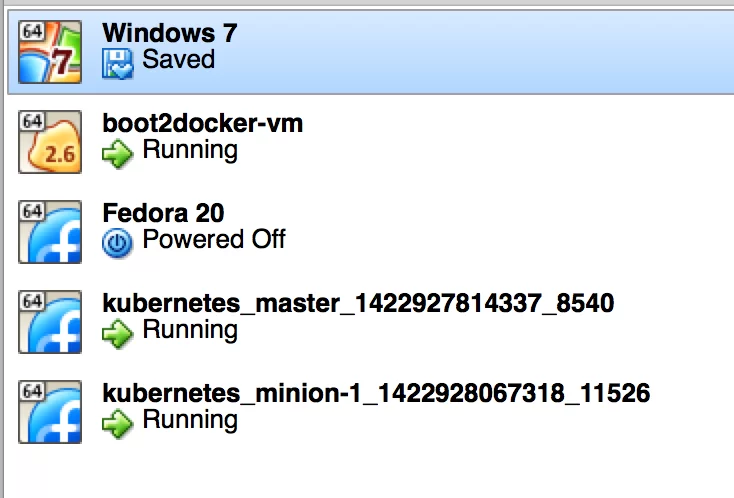Viewport: 734px width, 498px height.
Task: Click the Saved floppy disk state icon
Action: 118,64
